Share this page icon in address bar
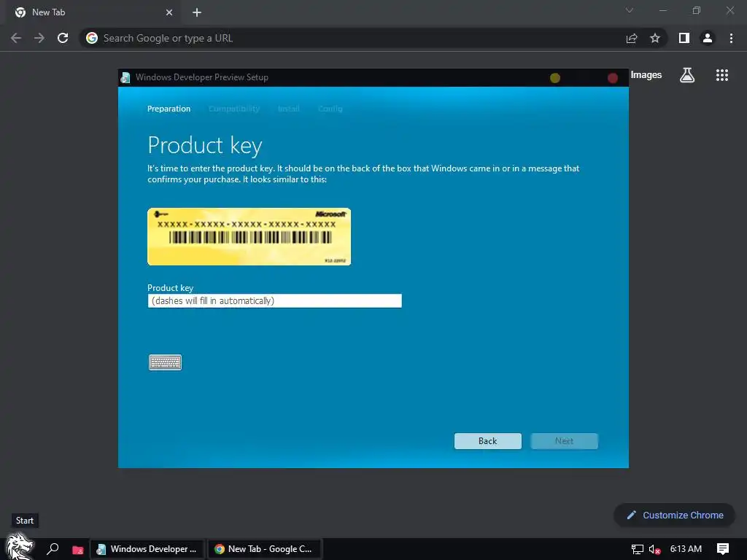The image size is (747, 560). coord(632,38)
